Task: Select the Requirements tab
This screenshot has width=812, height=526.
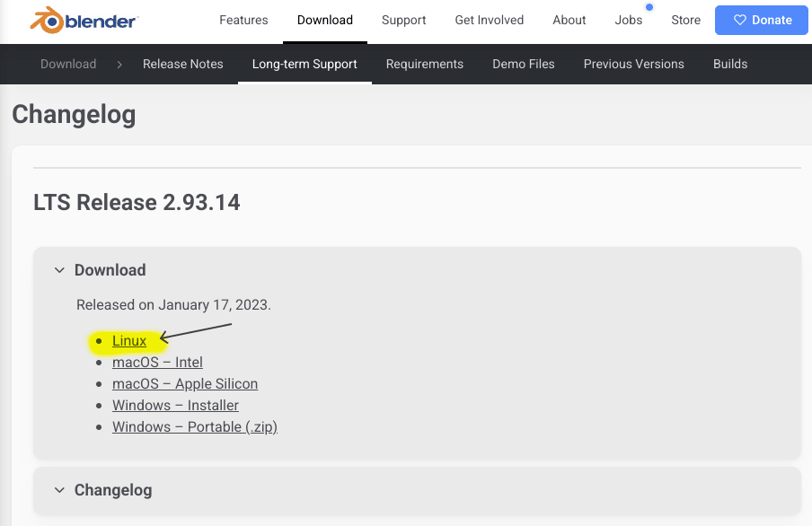Action: point(425,64)
